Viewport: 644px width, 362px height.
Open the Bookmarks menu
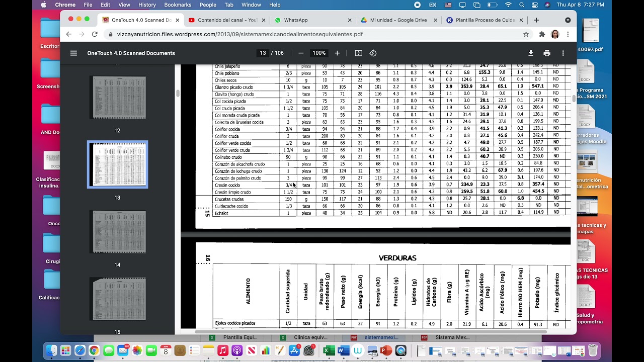(x=178, y=5)
